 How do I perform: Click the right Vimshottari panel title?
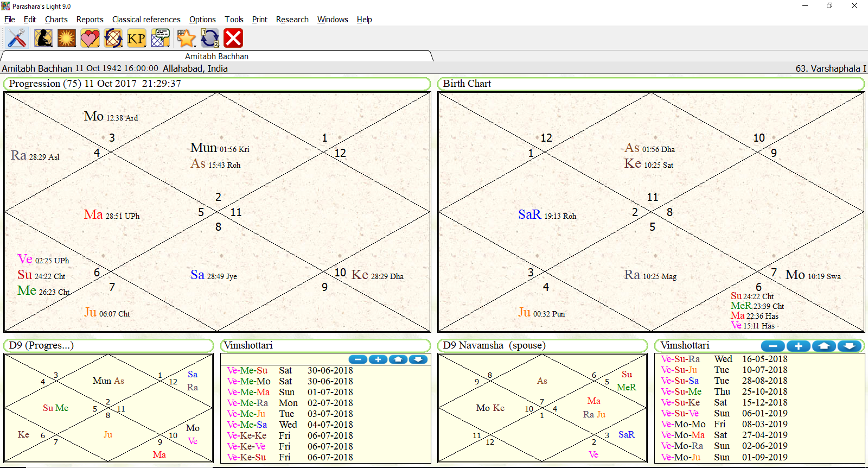point(685,345)
